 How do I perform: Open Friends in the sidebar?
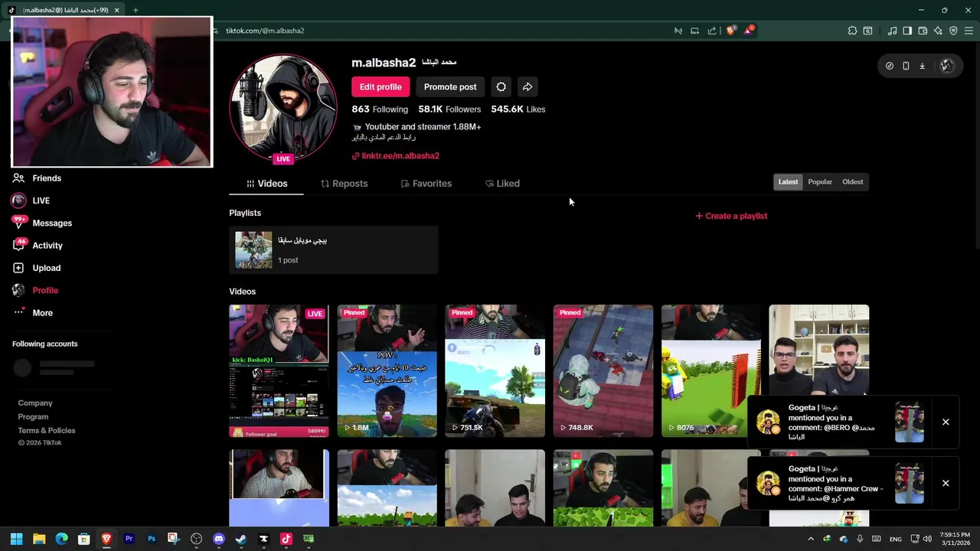coord(37,178)
